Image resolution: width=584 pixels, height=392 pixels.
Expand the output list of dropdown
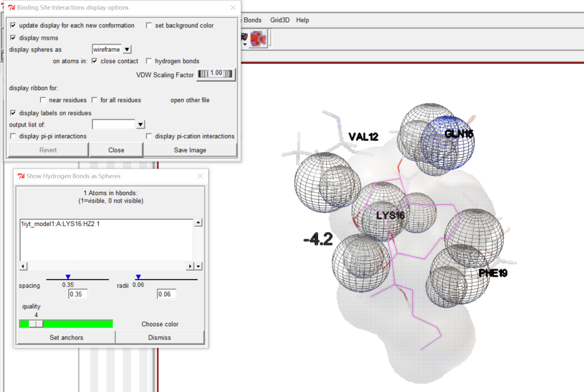tap(141, 125)
